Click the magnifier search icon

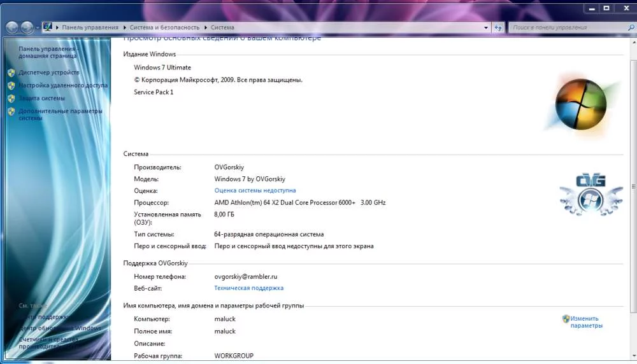point(631,27)
